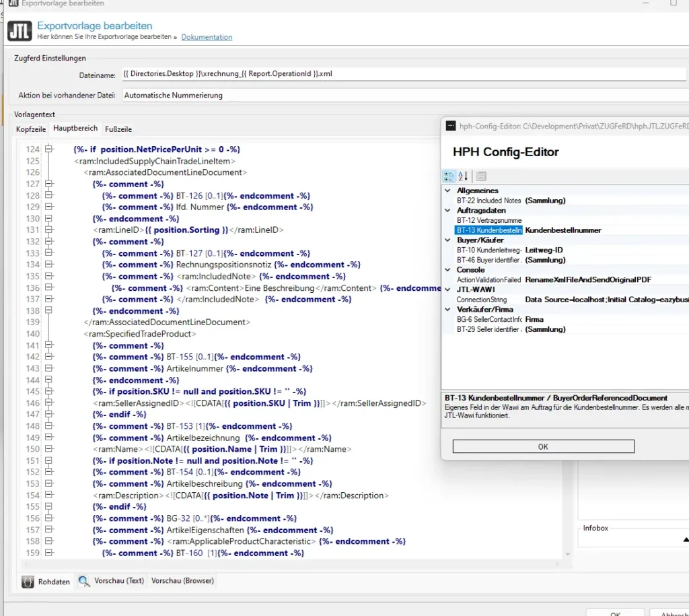Switch to the Fußzeile tab

tap(118, 129)
